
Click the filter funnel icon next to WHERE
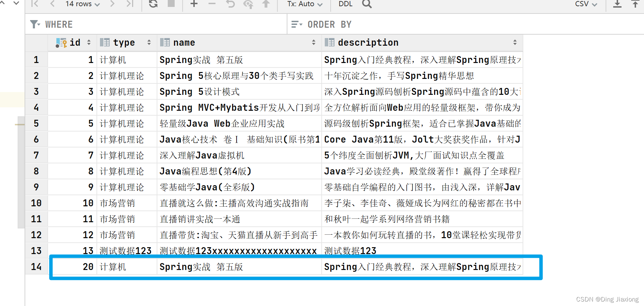coord(35,24)
